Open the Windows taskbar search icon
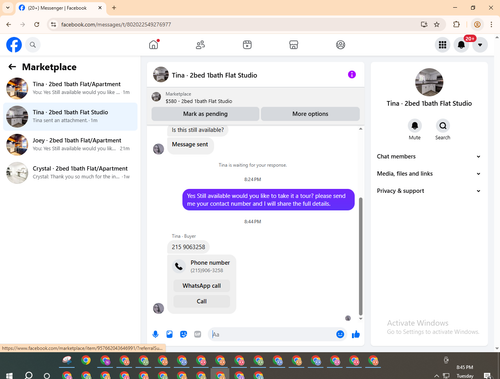The image size is (500, 379). [29, 376]
